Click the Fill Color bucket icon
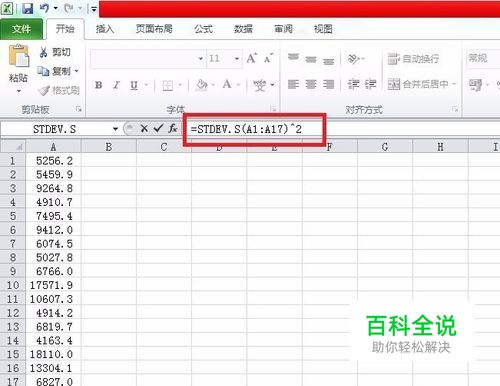The width and height of the screenshot is (500, 386). coord(201,85)
